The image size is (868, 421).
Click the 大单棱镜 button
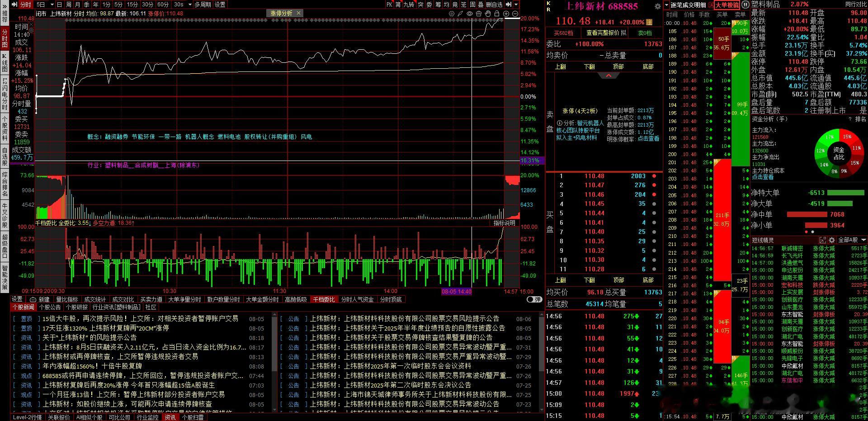[x=726, y=5]
